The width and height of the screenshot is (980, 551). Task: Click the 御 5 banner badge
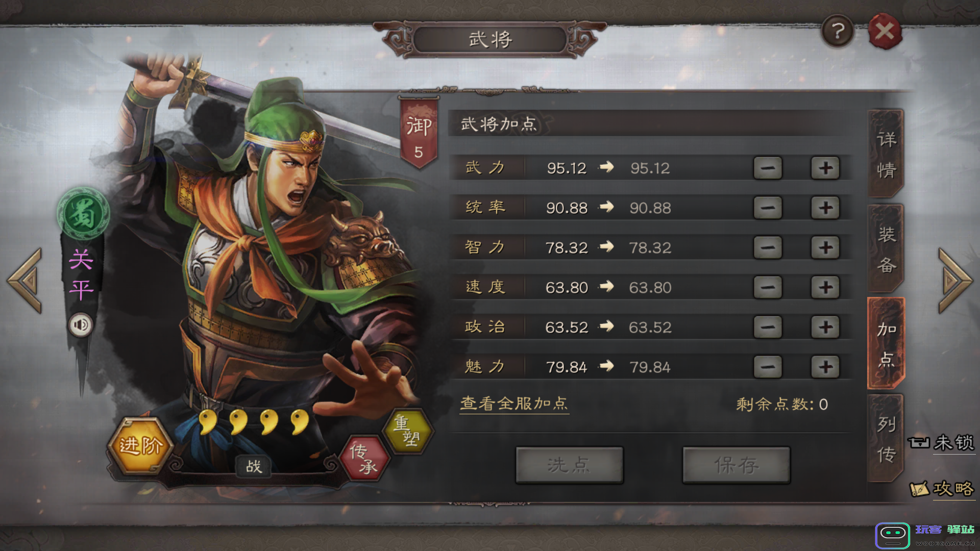419,134
